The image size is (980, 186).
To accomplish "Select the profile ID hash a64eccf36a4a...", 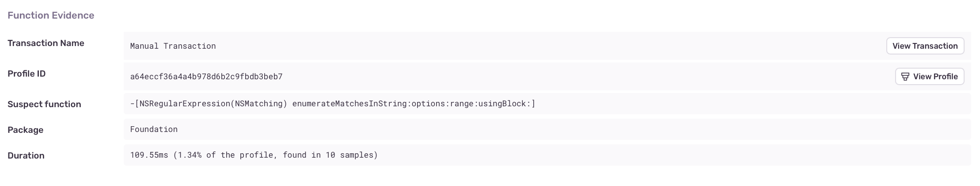I will pos(206,77).
